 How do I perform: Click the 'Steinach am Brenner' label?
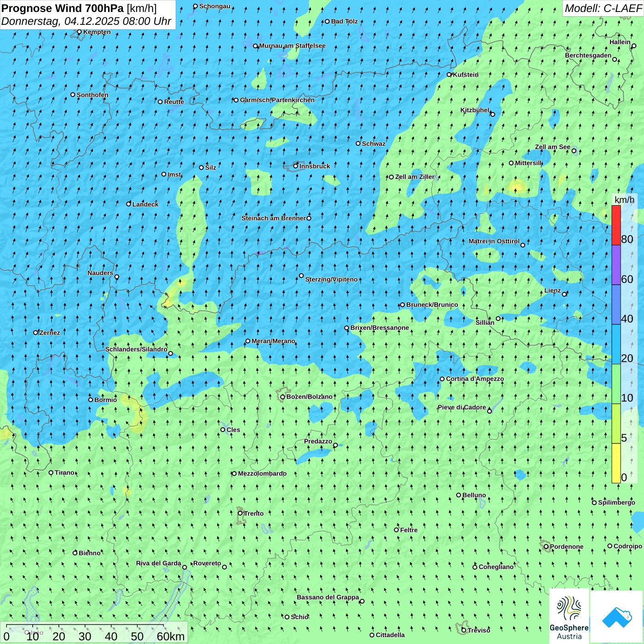pos(274,218)
